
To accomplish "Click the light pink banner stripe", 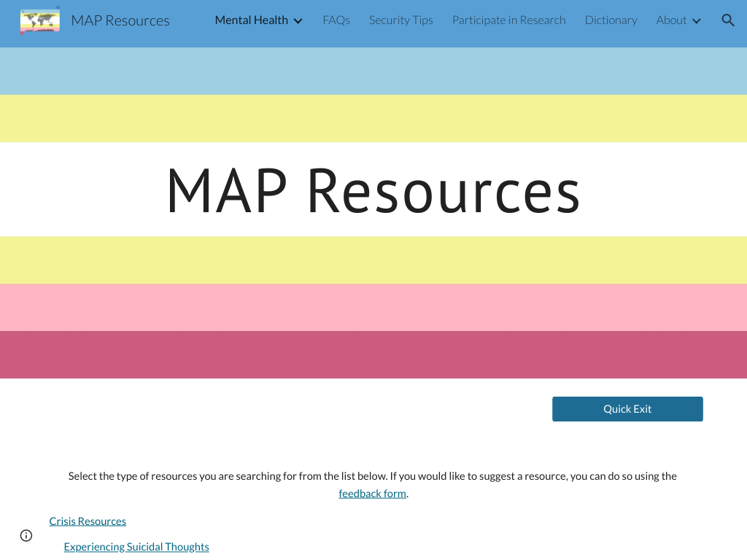I will (373, 308).
